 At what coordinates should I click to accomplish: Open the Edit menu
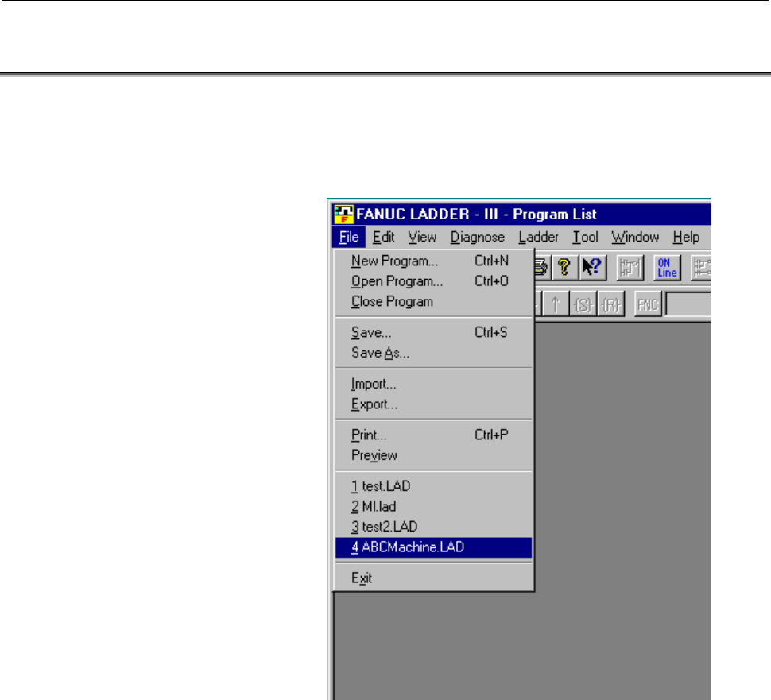[x=384, y=238]
